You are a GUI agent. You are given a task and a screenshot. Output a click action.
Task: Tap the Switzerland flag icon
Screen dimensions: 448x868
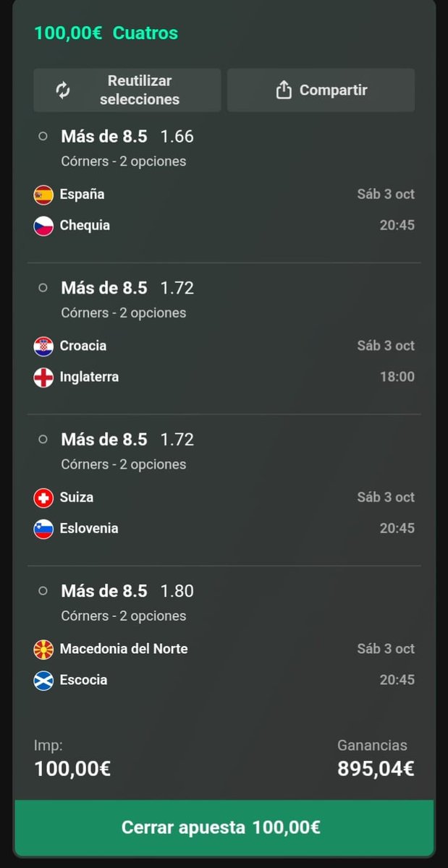(43, 498)
